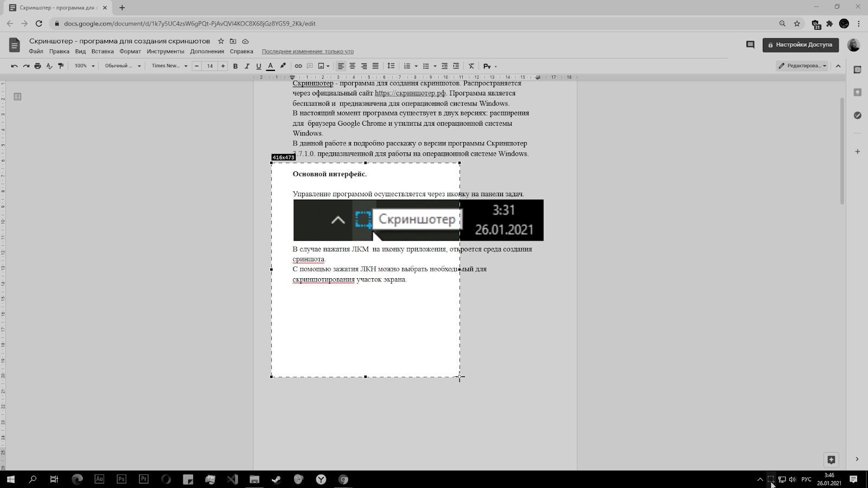
Task: Print the document via the printer icon
Action: tap(37, 66)
